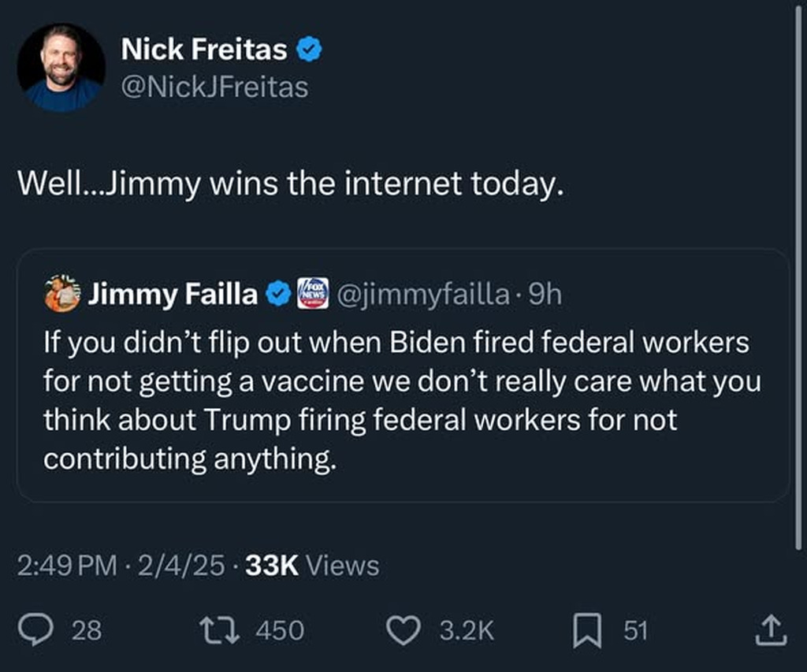Open Jimmy Failla's profile name
Screen dimensions: 807x672
tap(173, 295)
